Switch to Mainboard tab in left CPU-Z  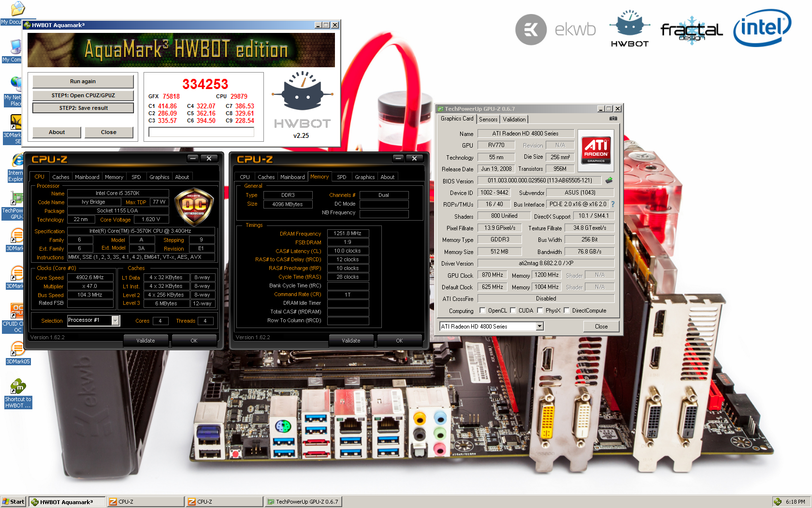[87, 177]
